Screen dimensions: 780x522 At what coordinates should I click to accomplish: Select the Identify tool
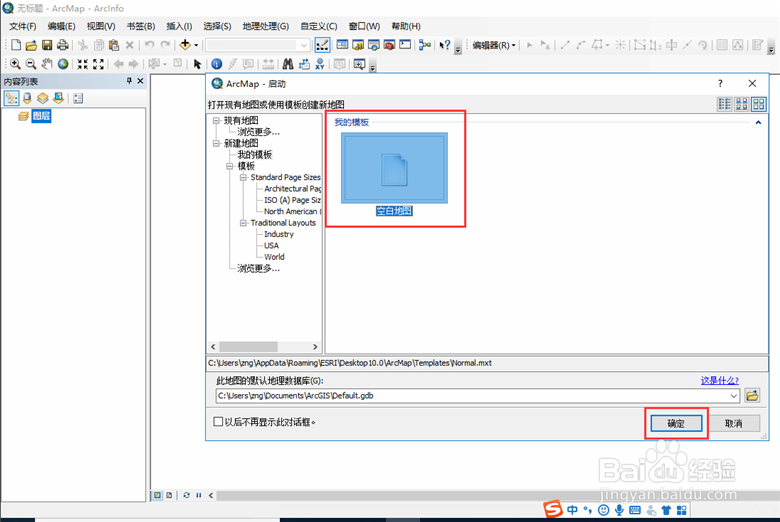point(216,64)
